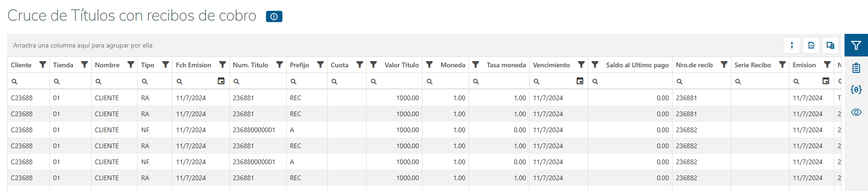Click the Tienda column search field
The height and width of the screenshot is (191, 868).
click(73, 81)
